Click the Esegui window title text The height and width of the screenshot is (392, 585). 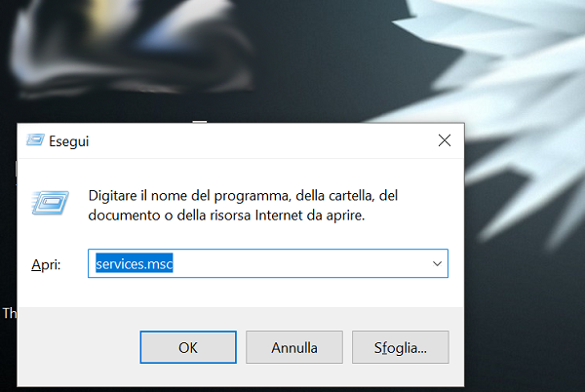click(x=68, y=141)
